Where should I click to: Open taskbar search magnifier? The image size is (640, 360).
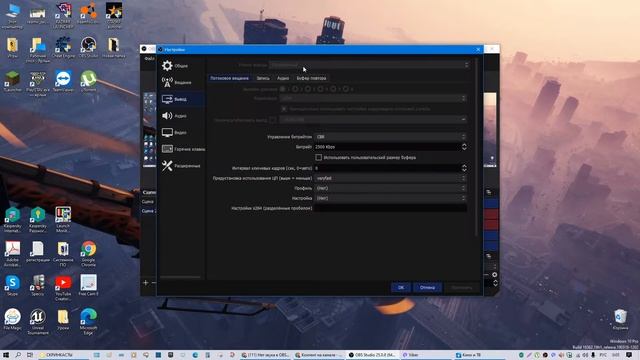coord(18,355)
